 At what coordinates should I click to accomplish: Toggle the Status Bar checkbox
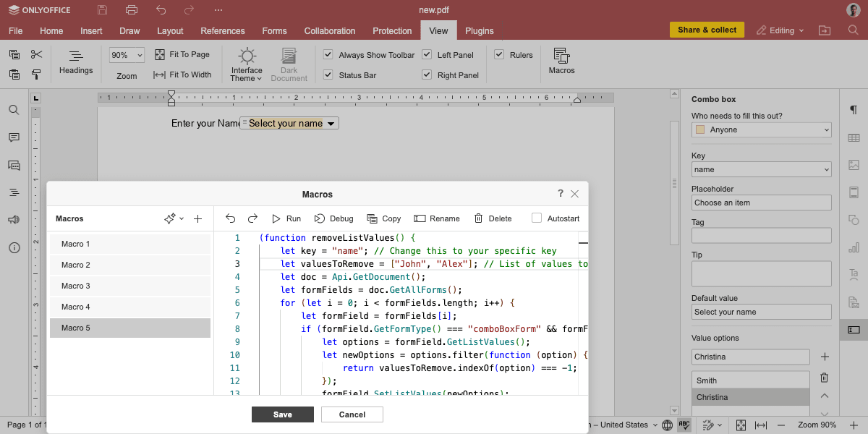328,75
